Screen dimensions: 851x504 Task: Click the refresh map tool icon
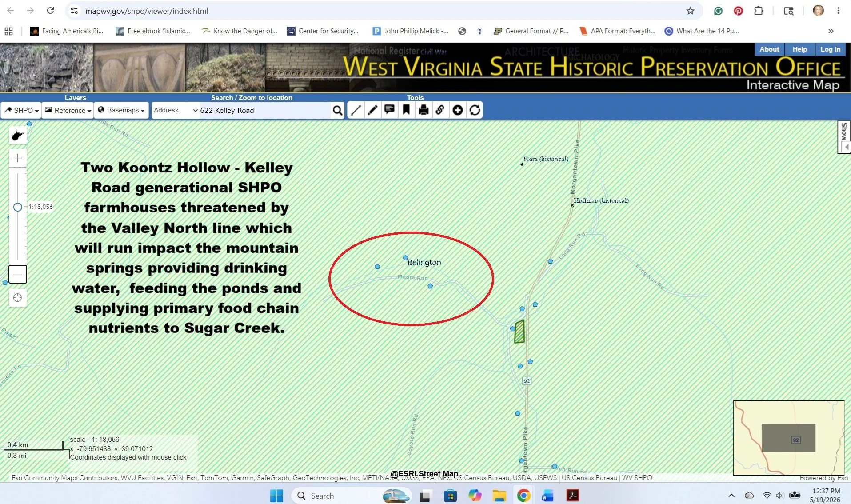[475, 110]
